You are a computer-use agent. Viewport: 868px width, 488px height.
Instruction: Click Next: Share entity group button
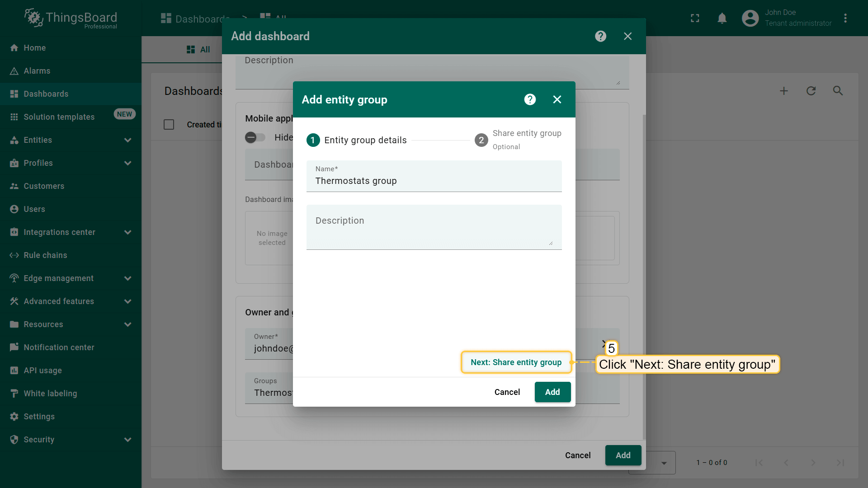point(516,362)
